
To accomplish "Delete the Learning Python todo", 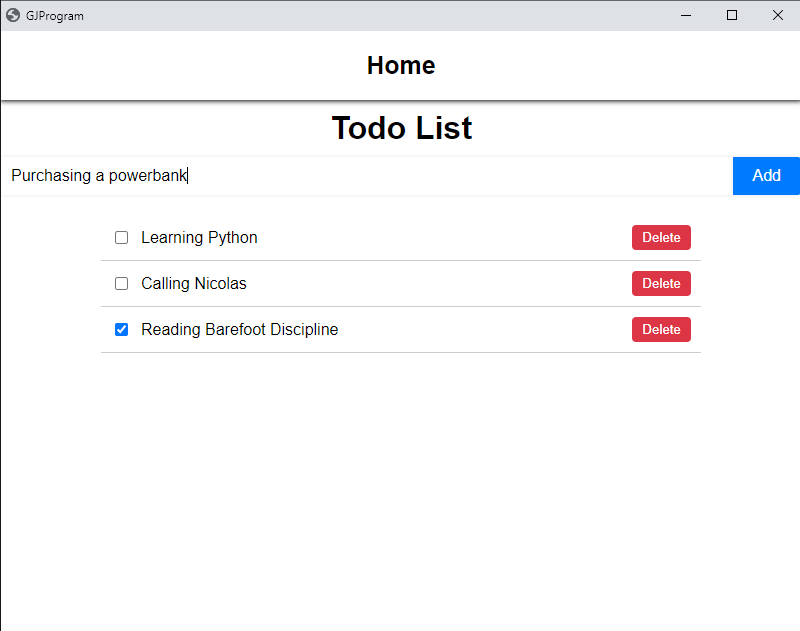I will tap(661, 238).
